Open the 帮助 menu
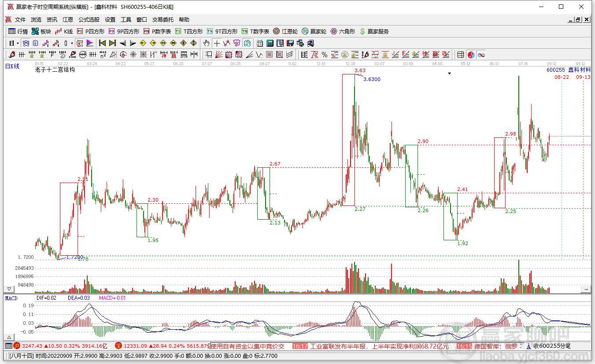The image size is (595, 364). [x=184, y=20]
